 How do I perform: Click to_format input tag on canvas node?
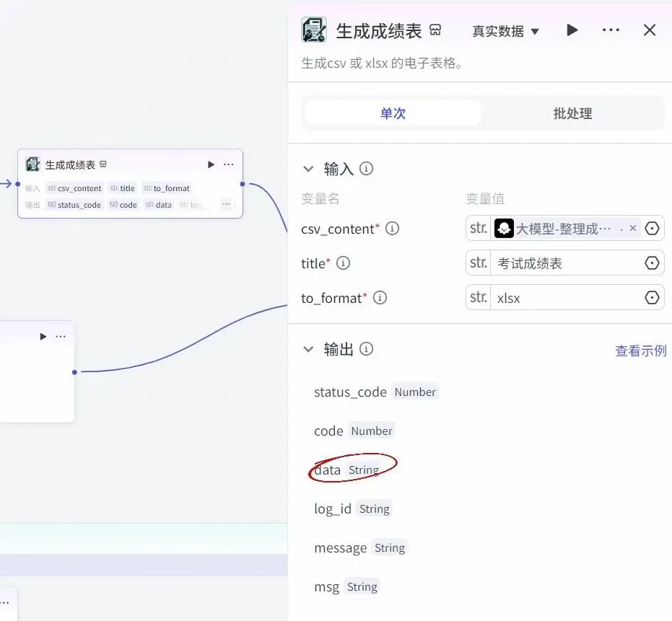click(166, 188)
